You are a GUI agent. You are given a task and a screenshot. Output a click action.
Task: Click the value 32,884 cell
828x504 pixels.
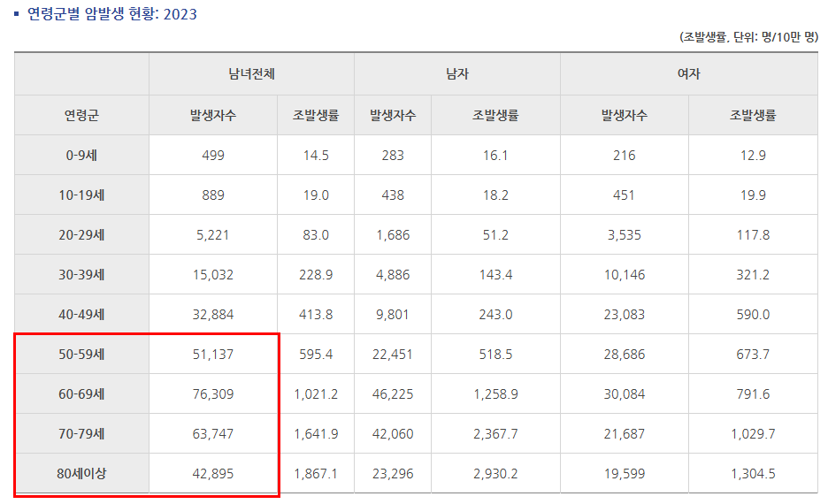pyautogui.click(x=213, y=315)
